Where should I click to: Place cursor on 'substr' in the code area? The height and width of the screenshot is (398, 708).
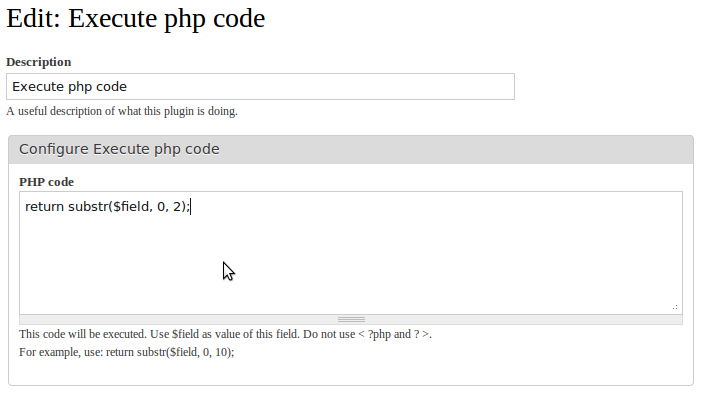(x=88, y=206)
